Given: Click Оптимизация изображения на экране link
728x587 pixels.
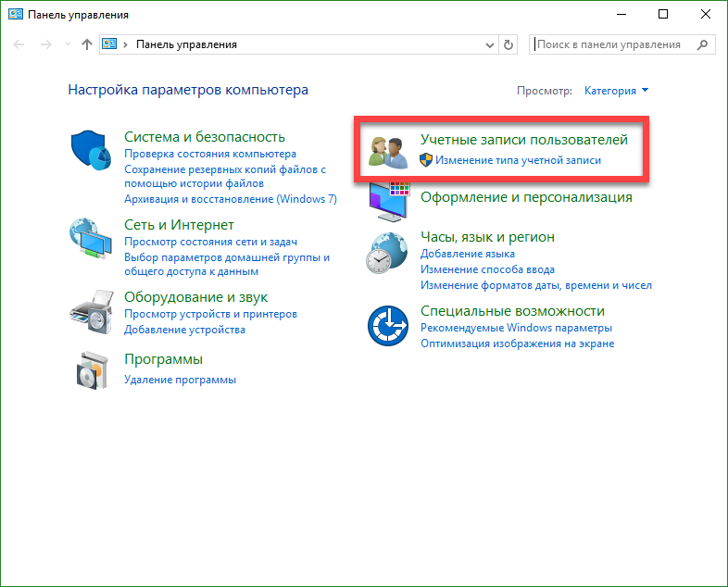Looking at the screenshot, I should [x=517, y=343].
